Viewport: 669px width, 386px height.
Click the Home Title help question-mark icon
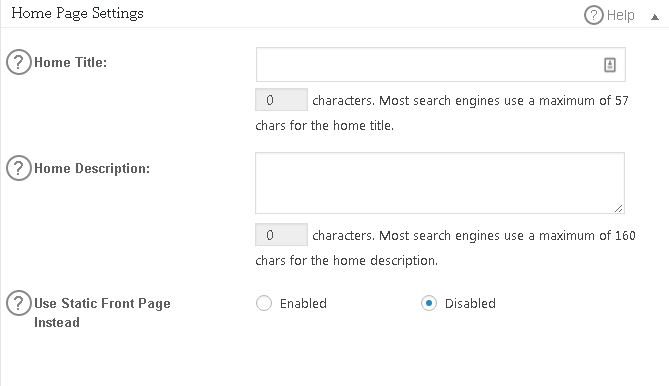click(x=19, y=62)
